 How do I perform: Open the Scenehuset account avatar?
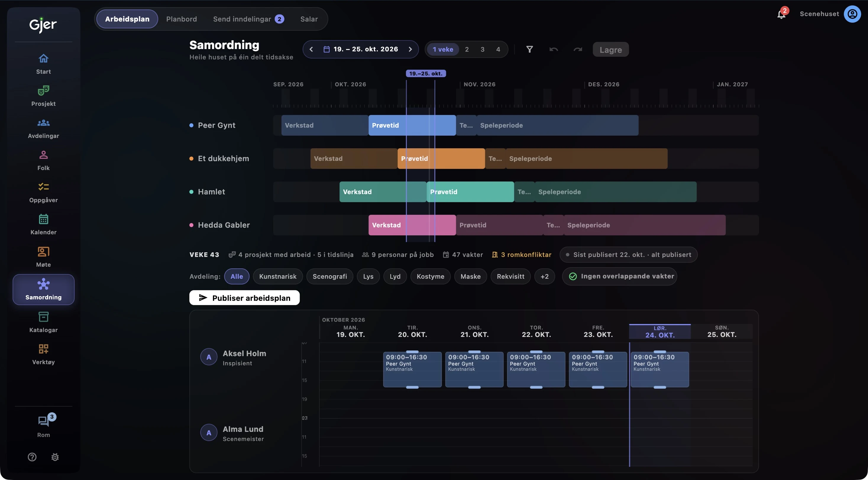[852, 14]
